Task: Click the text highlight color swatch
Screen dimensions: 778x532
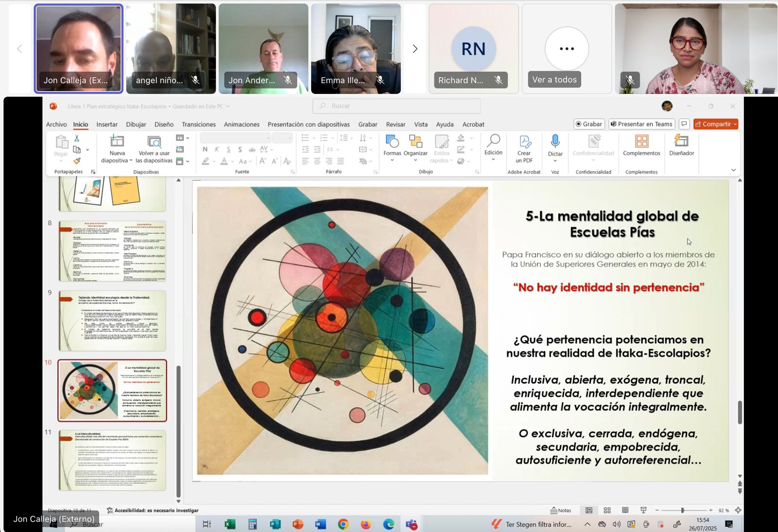Action: point(206,161)
